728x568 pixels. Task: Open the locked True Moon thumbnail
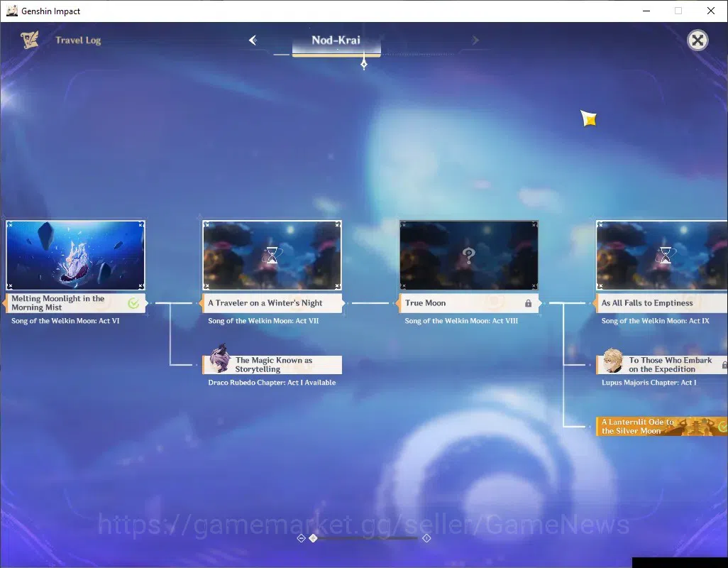pyautogui.click(x=469, y=256)
